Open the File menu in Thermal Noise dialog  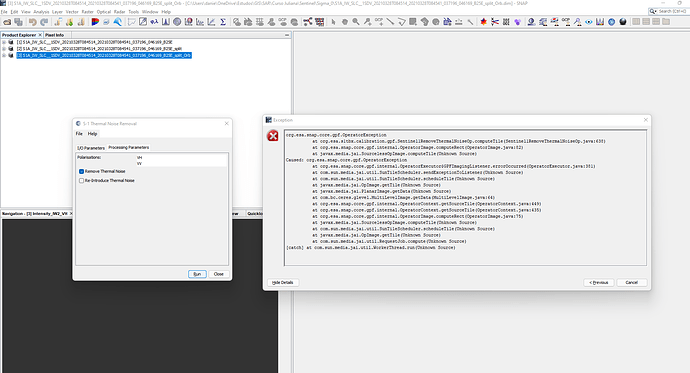pyautogui.click(x=79, y=134)
